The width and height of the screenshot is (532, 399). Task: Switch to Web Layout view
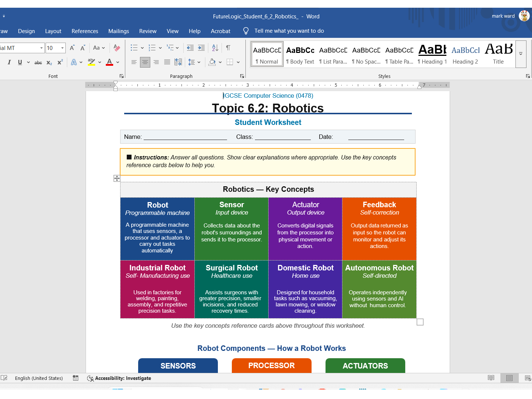tap(528, 378)
